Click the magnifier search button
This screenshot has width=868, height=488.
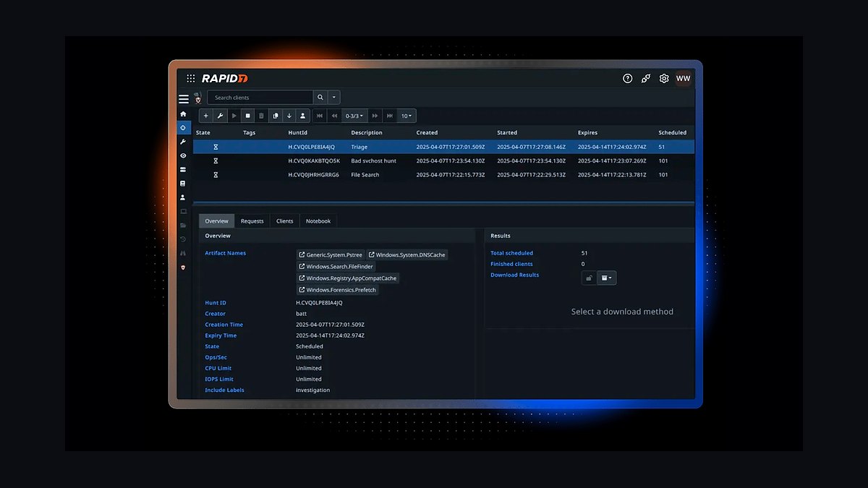click(x=320, y=98)
